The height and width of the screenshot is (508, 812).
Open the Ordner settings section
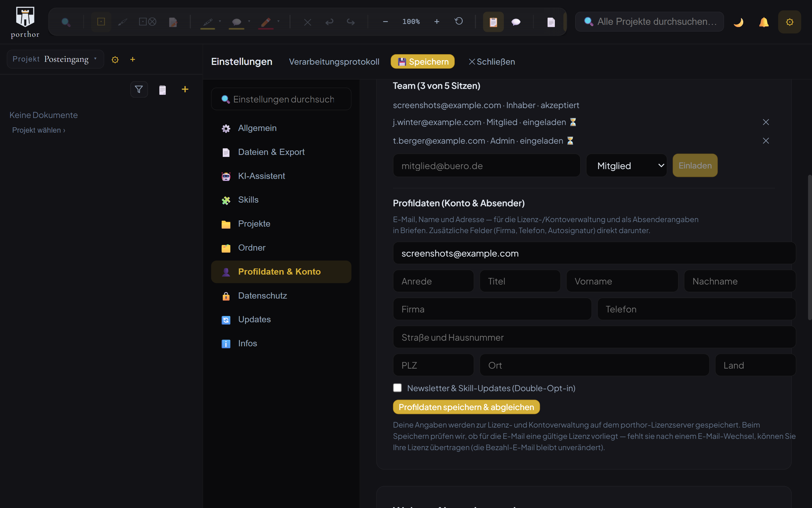pos(281,248)
